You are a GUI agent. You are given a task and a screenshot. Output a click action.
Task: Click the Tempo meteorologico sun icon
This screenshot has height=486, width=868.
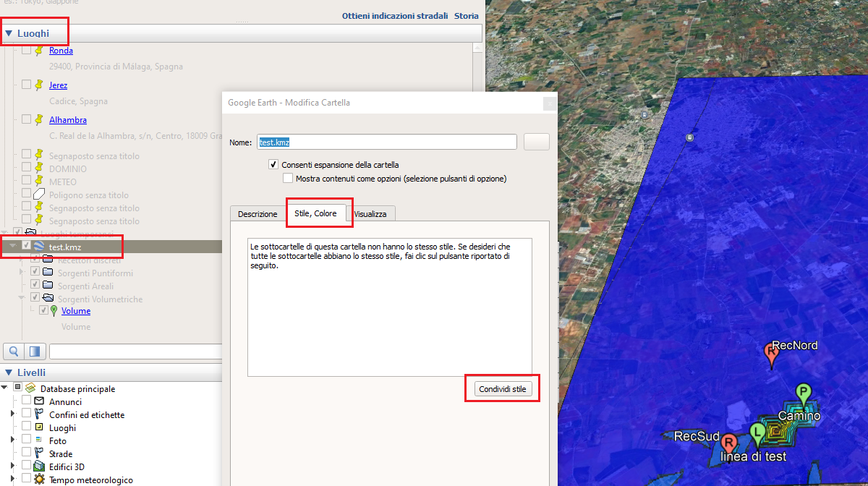tap(39, 480)
